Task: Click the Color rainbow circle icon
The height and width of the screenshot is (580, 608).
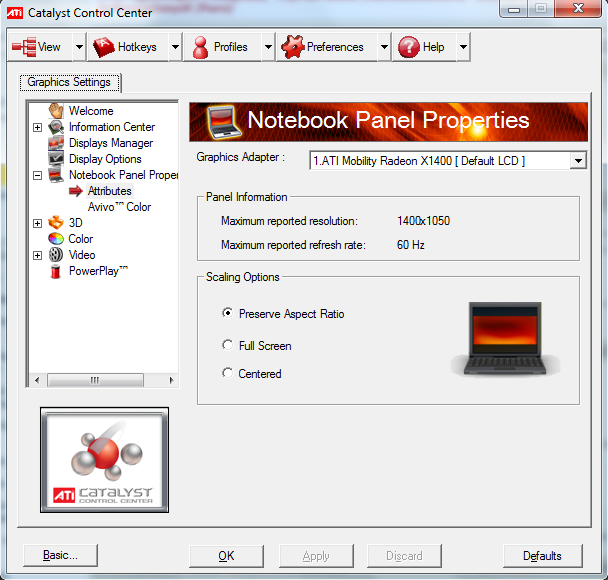Action: tap(56, 239)
